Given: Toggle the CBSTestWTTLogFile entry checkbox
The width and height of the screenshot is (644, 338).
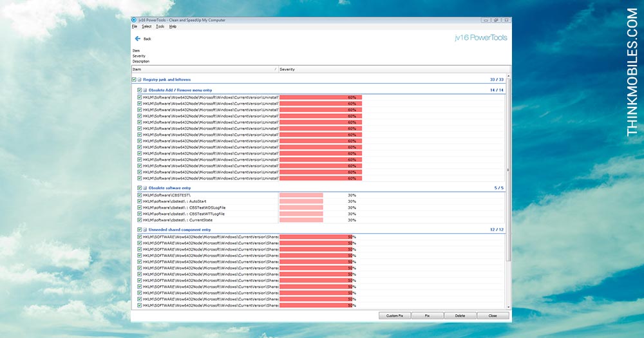Looking at the screenshot, I should 140,214.
